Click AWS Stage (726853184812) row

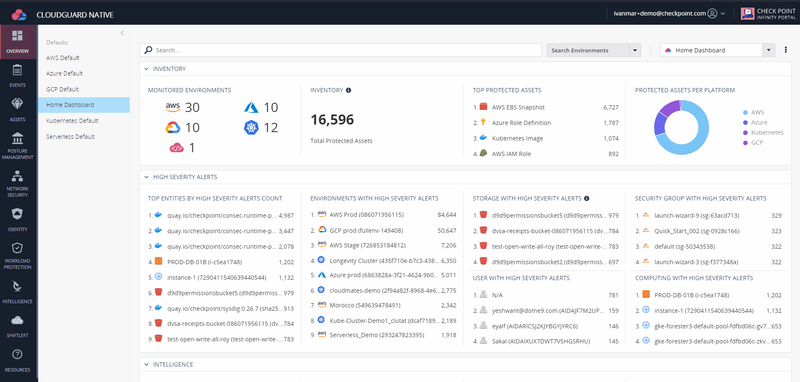click(383, 245)
